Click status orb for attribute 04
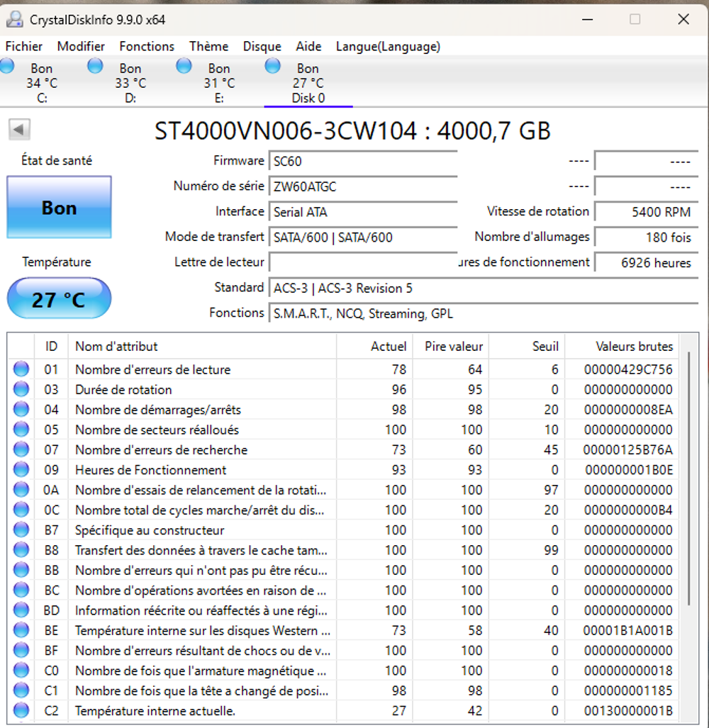Image resolution: width=709 pixels, height=728 pixels. (21, 409)
